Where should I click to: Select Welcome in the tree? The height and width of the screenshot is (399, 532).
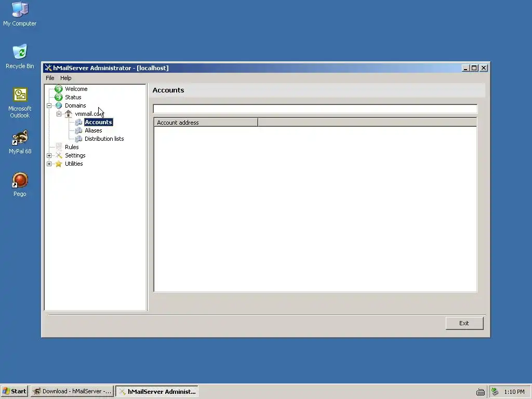pos(76,89)
